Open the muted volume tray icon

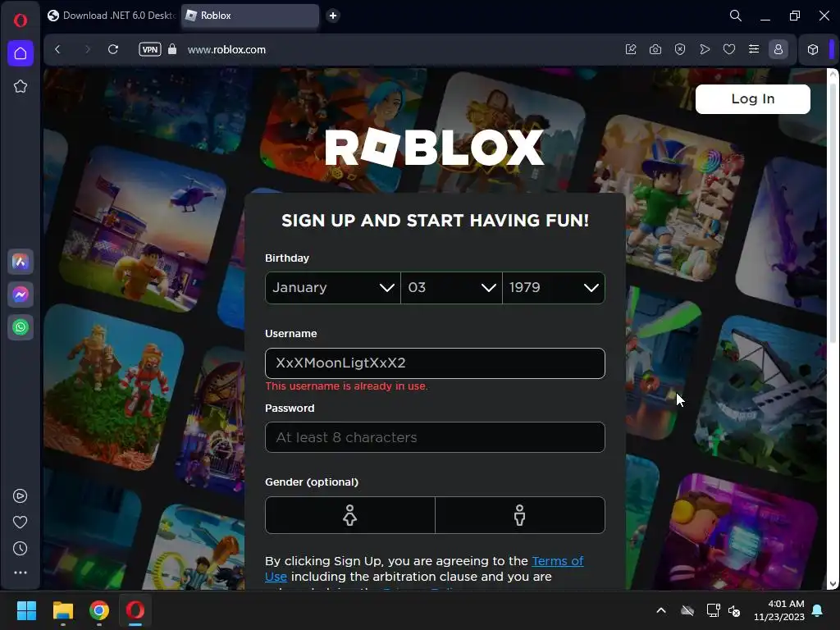[734, 610]
